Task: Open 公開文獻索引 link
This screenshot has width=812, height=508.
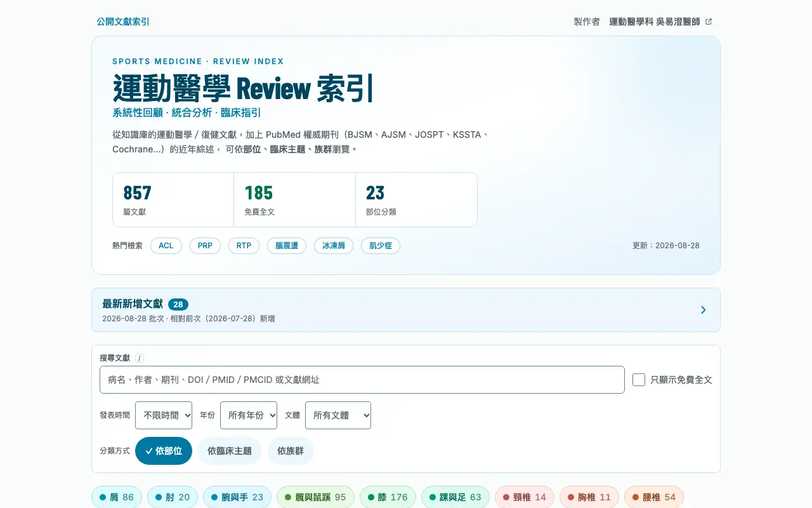Action: coord(123,22)
